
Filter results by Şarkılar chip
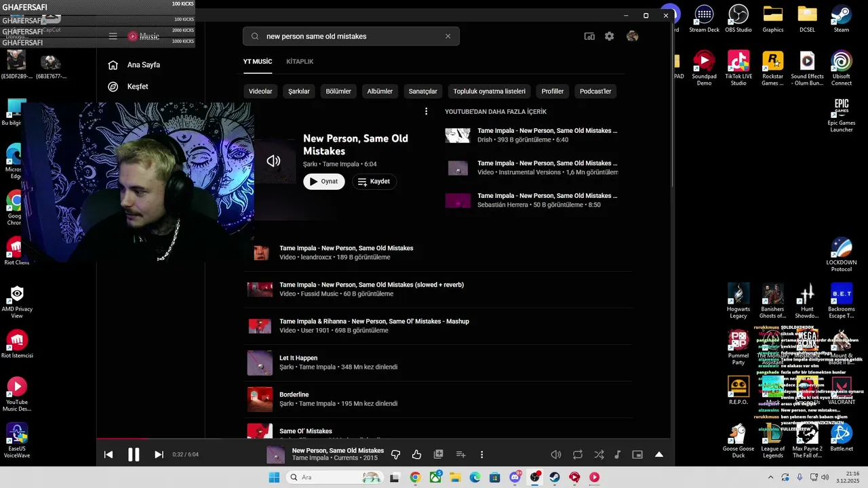click(x=299, y=91)
